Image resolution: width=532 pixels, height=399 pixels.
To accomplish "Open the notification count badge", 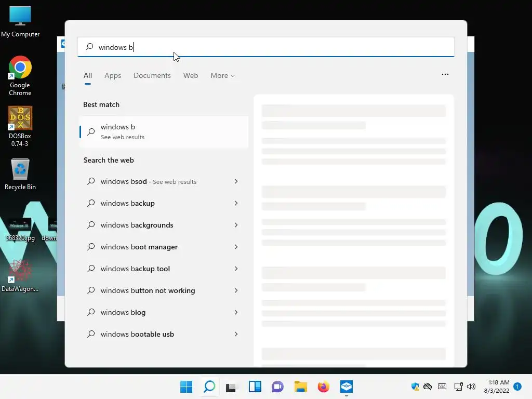I will coord(517,387).
